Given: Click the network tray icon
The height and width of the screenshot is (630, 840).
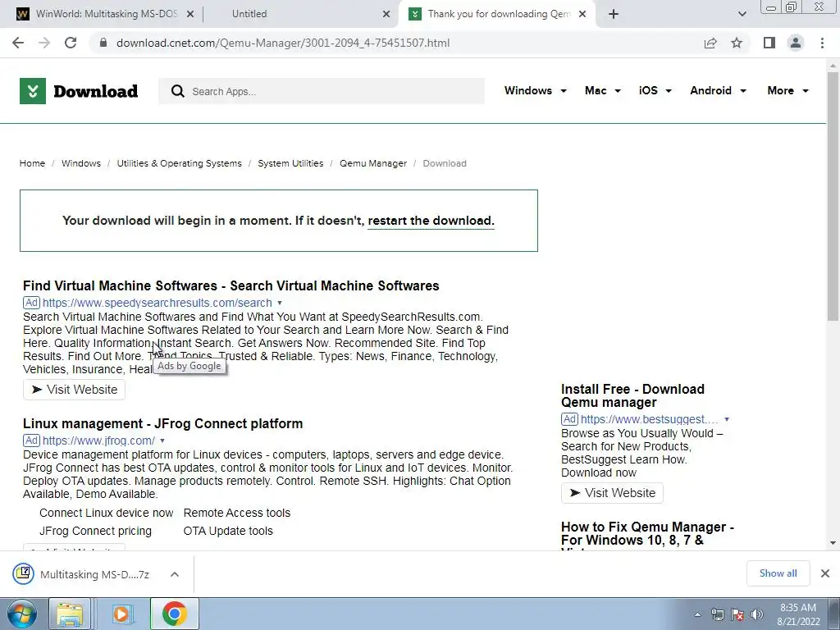Looking at the screenshot, I should point(717,614).
